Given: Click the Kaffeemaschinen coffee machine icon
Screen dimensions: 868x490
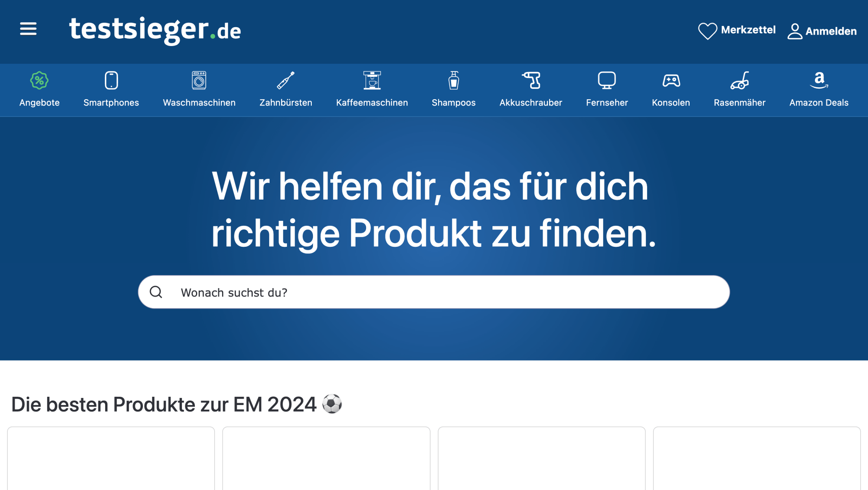Looking at the screenshot, I should 372,80.
